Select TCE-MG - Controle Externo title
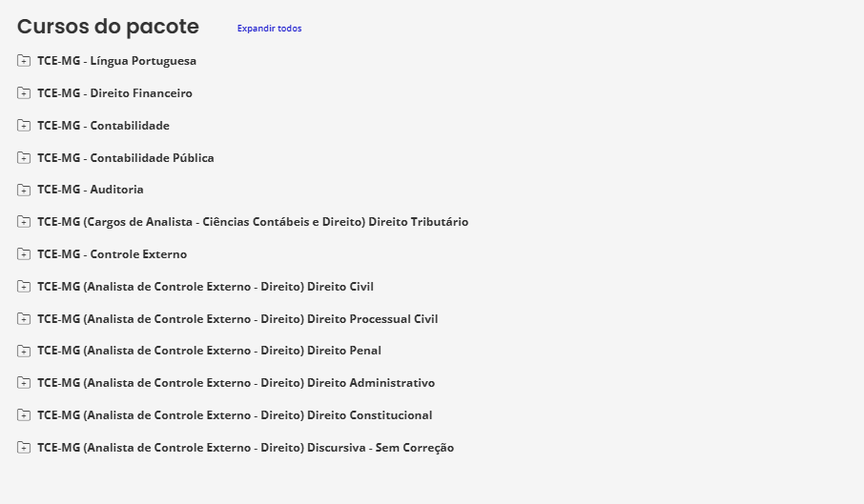Image resolution: width=864 pixels, height=504 pixels. click(x=112, y=254)
